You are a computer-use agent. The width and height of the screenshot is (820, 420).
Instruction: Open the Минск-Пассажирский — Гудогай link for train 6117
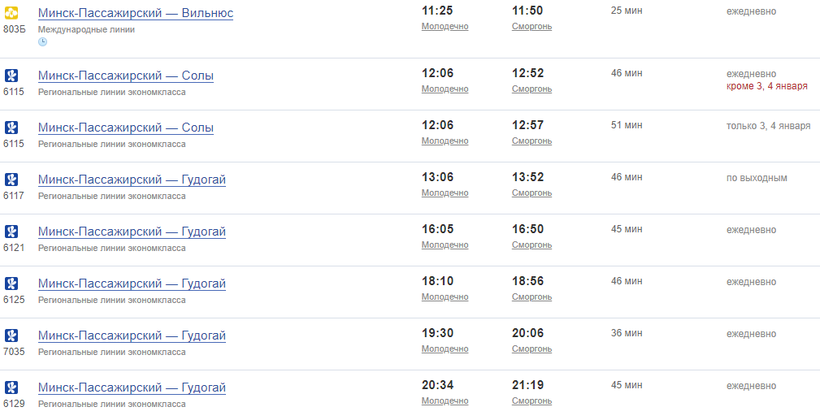coord(132,180)
